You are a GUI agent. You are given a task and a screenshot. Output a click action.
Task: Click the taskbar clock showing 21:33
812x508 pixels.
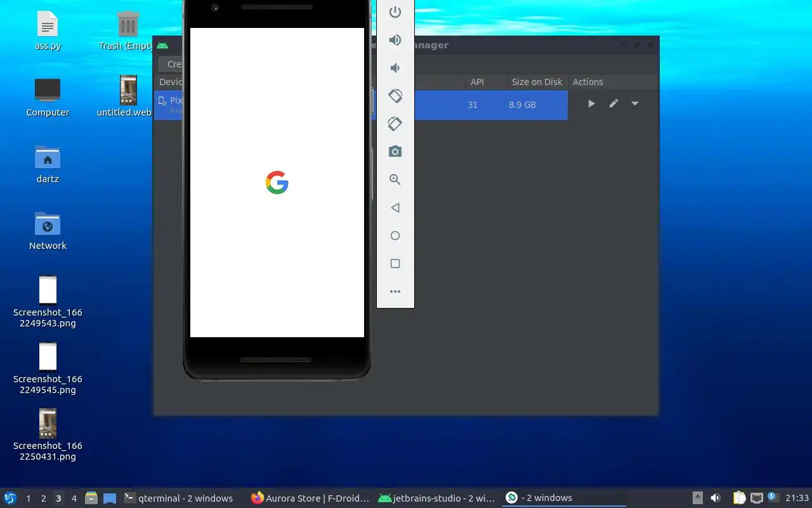pos(797,498)
